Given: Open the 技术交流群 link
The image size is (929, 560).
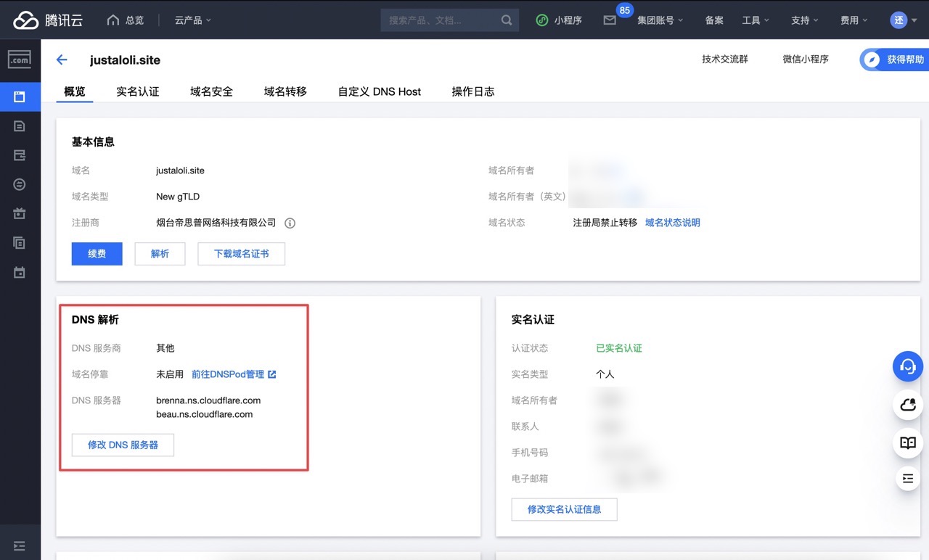Looking at the screenshot, I should [725, 59].
